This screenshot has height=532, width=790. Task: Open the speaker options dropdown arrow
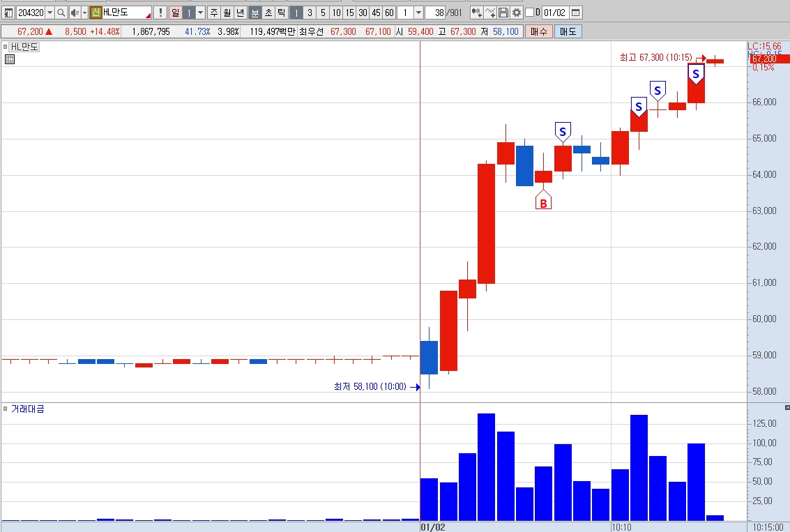[x=84, y=13]
